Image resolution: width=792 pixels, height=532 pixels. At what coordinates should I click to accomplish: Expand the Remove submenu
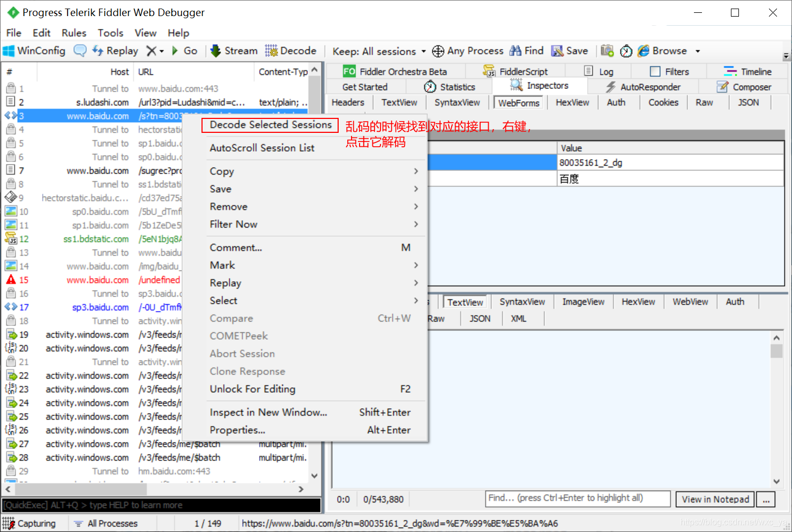(x=313, y=207)
